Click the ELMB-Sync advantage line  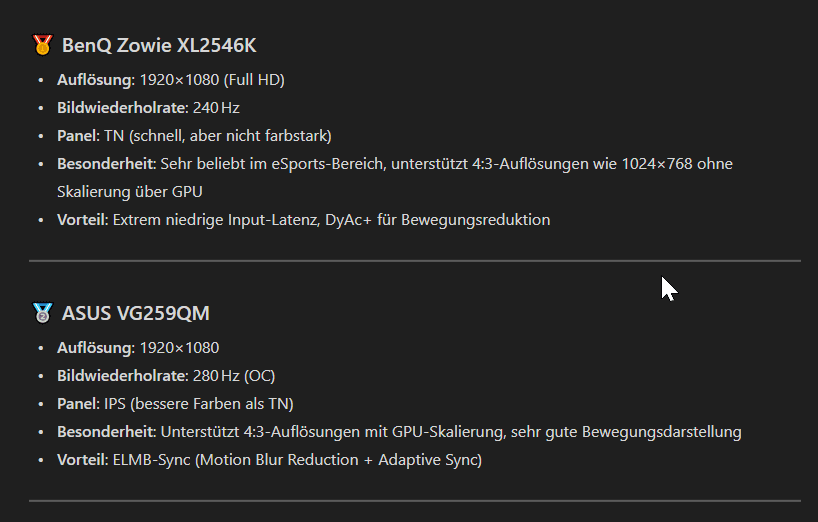(269, 460)
